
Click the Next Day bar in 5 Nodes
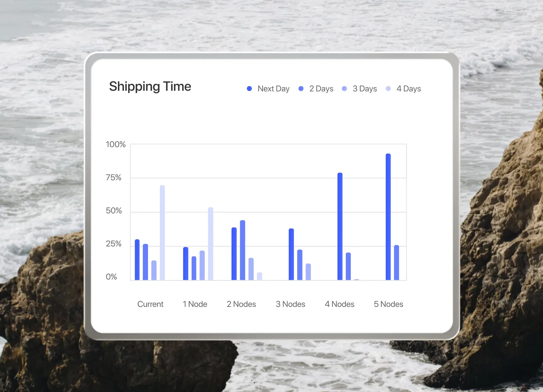pyautogui.click(x=388, y=217)
